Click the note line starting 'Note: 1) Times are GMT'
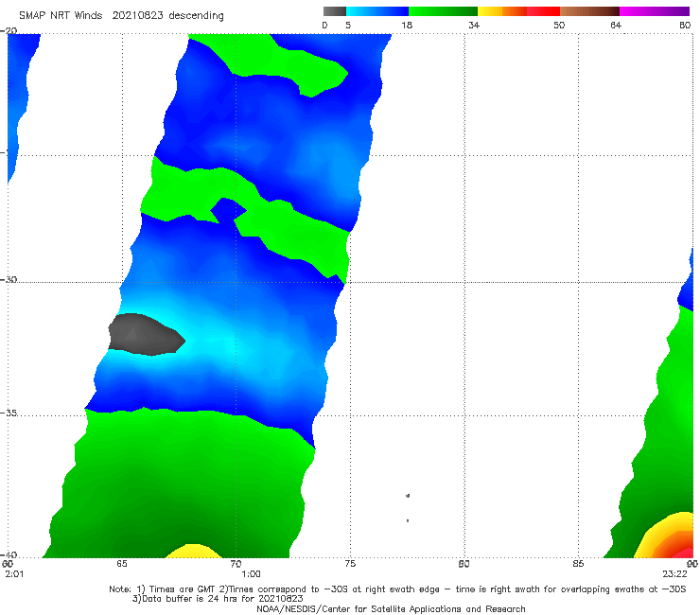 pos(397,589)
